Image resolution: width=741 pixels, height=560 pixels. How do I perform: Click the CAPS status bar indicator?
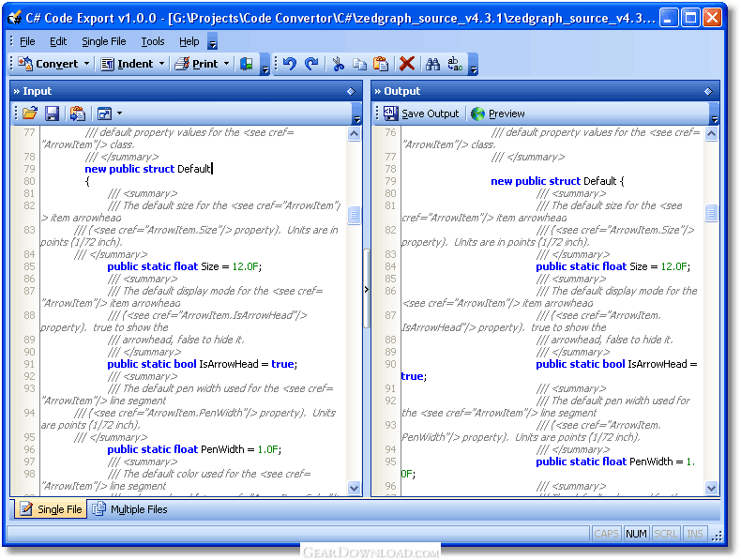[x=606, y=534]
